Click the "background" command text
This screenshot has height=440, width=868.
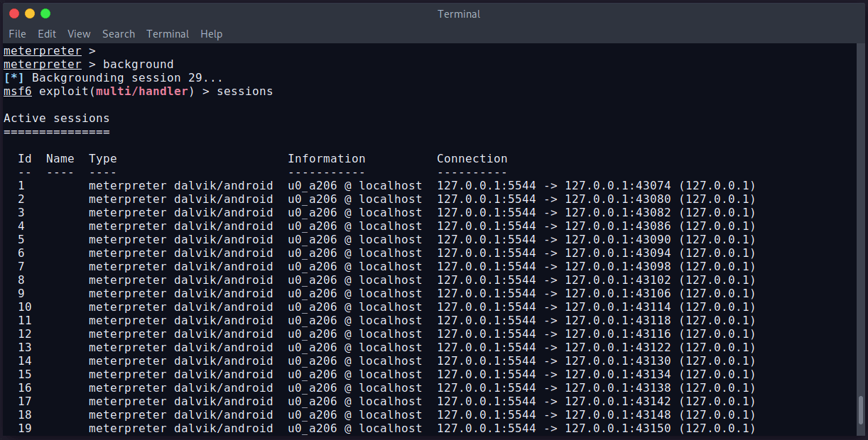pyautogui.click(x=139, y=65)
